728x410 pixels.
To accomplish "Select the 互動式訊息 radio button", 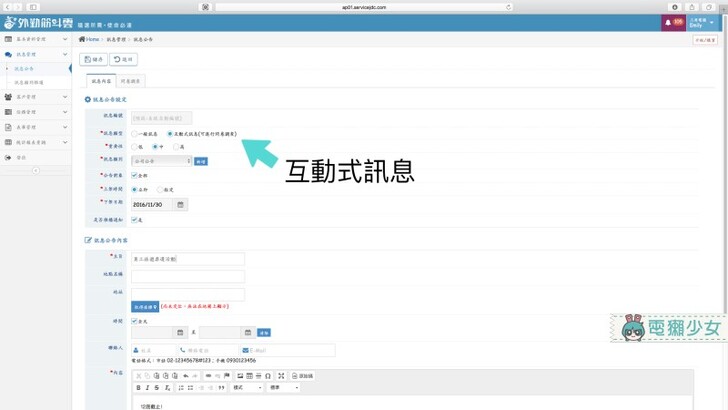I will pos(168,132).
